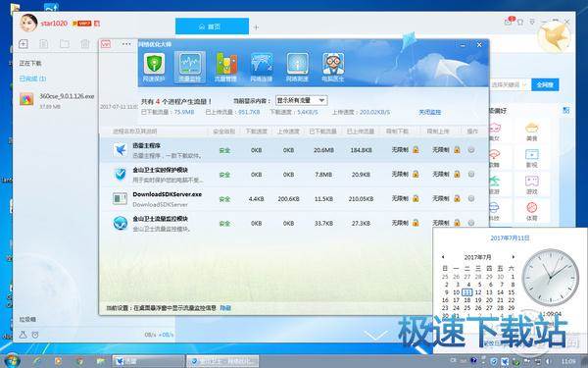Go to next month in calendar

point(513,257)
